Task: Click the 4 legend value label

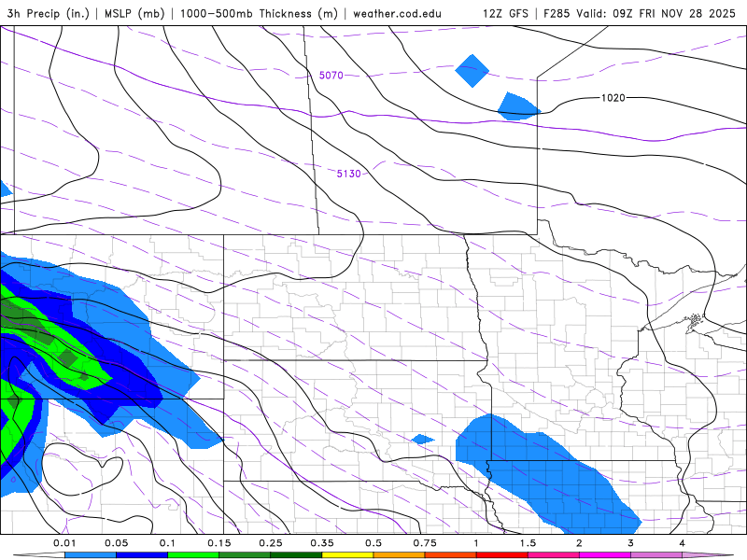Action: tap(683, 543)
